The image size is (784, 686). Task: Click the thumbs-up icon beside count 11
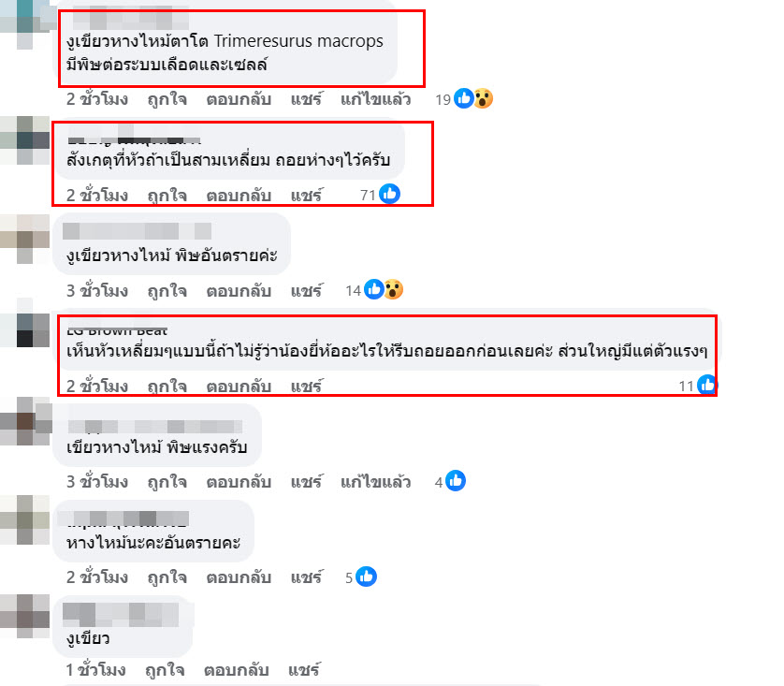coord(707,385)
